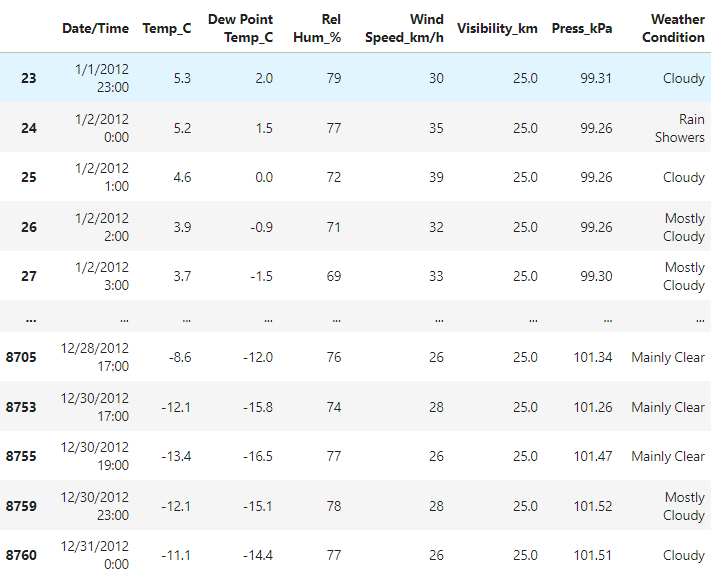Click pressure value 101.52 in row 8759
The height and width of the screenshot is (582, 716).
(x=591, y=506)
